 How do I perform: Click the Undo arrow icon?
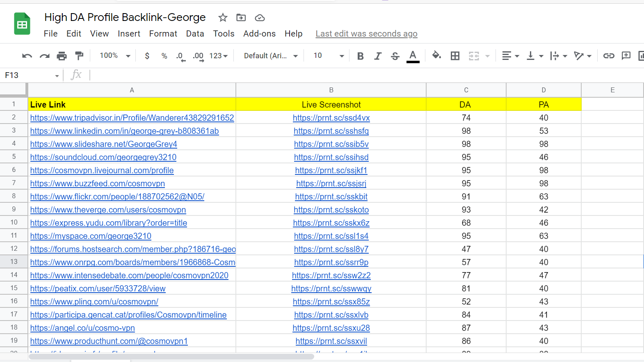point(27,56)
